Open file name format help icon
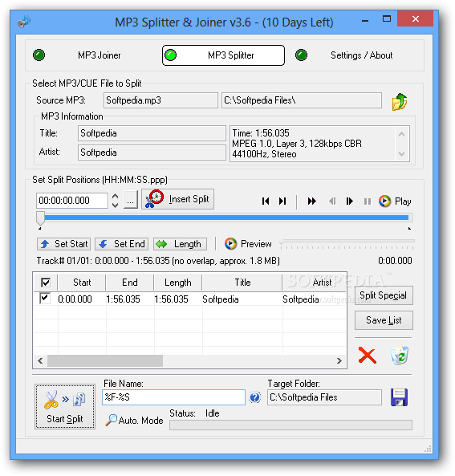The image size is (455, 476). tap(254, 397)
